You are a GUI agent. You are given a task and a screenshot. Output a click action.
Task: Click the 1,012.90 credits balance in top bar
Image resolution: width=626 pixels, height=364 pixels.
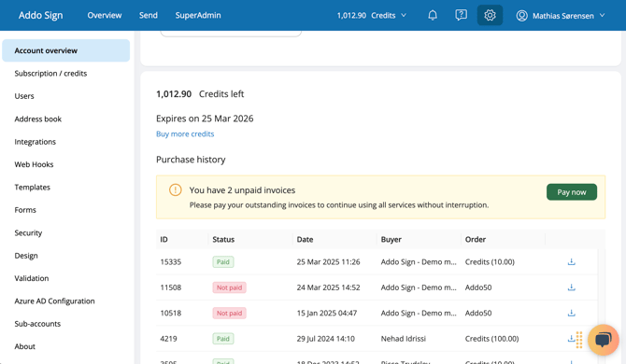351,16
